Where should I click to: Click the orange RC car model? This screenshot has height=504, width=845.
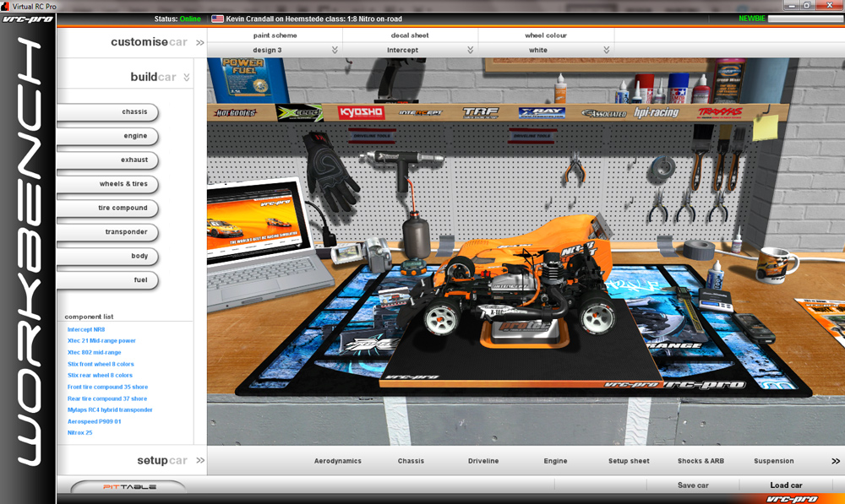pos(520,280)
